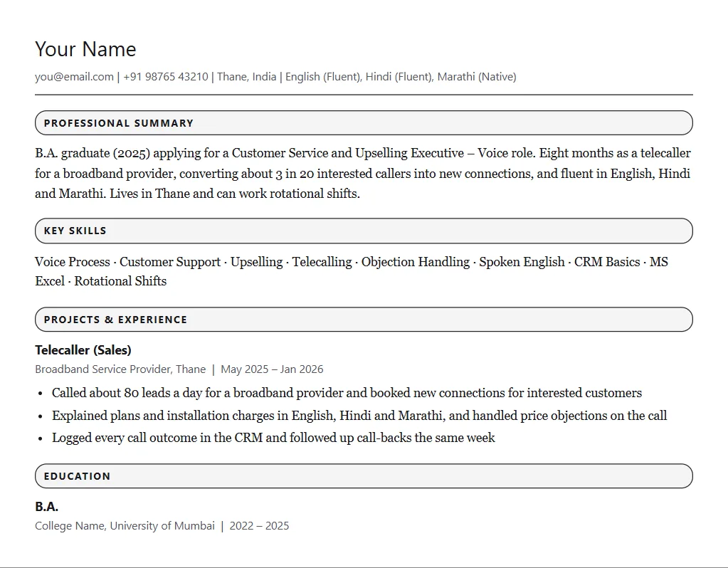Click the 'Rotational Shifts' skill

coord(120,281)
